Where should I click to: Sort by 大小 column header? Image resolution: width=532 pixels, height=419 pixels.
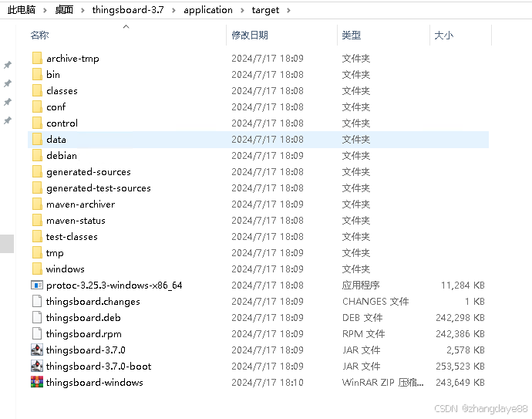(x=444, y=35)
